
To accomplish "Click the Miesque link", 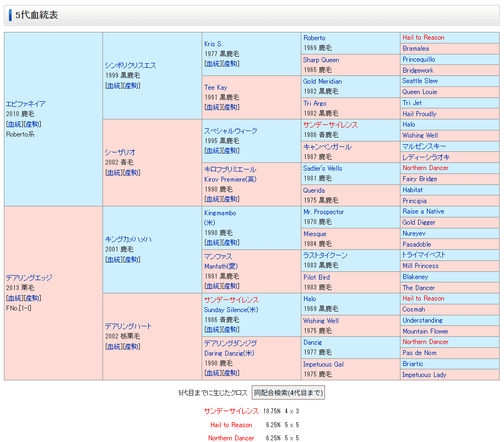I will pos(315,234).
